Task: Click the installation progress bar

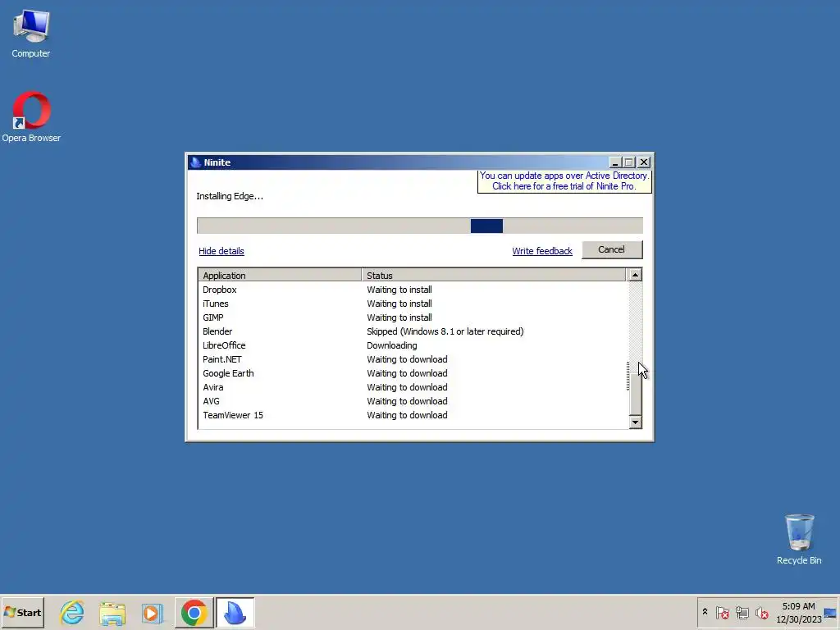Action: point(420,226)
